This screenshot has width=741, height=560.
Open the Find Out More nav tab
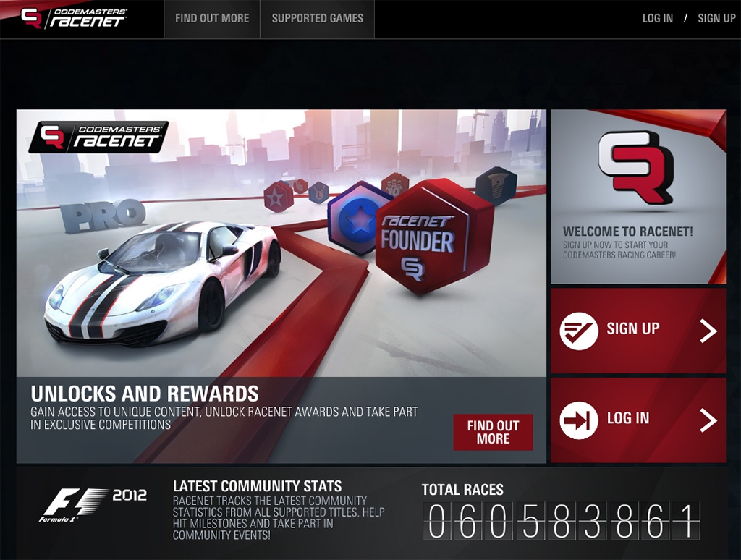tap(212, 19)
